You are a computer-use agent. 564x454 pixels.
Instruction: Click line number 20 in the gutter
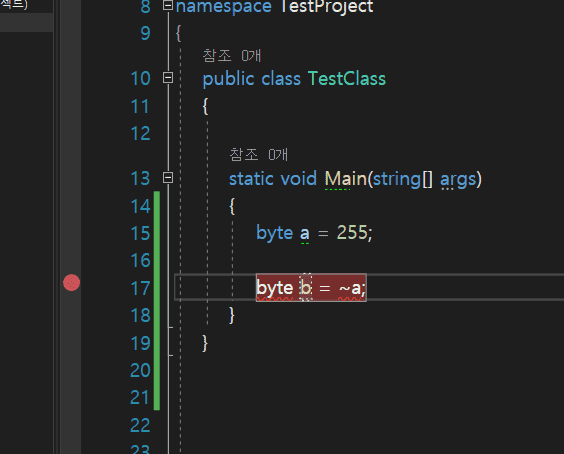point(140,371)
